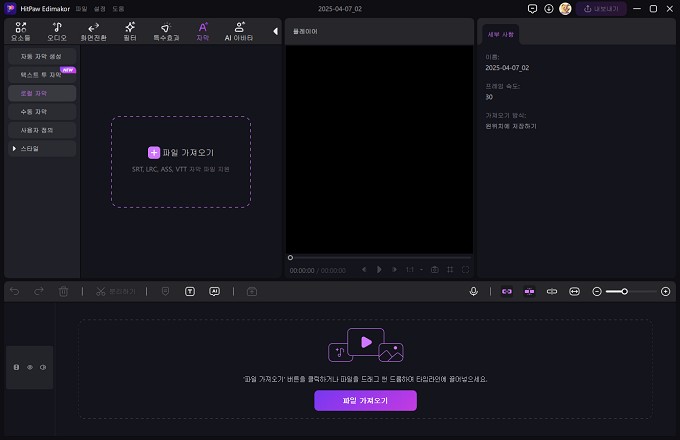Image resolution: width=680 pixels, height=440 pixels.
Task: Click the trash Delete icon
Action: coord(63,291)
